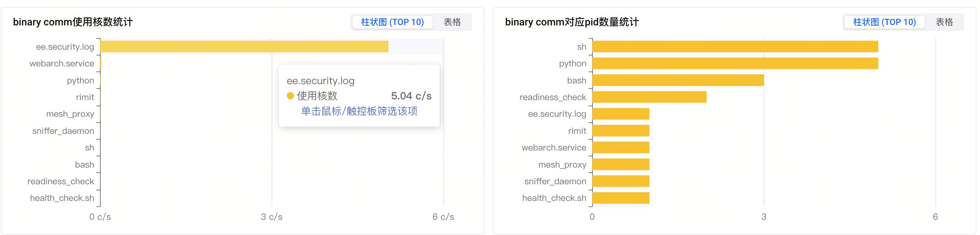Click the readiness_check bar in pid chart

click(x=649, y=97)
